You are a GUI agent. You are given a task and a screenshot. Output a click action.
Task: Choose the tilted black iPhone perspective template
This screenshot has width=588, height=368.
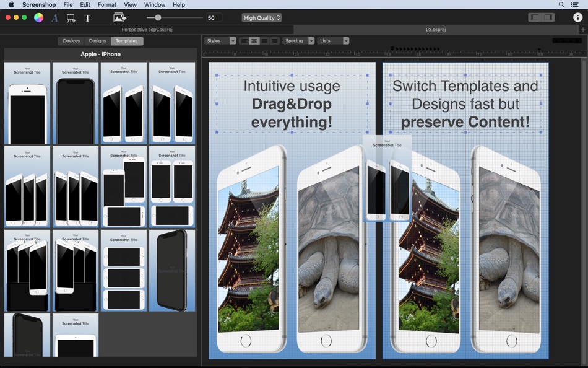pos(172,270)
